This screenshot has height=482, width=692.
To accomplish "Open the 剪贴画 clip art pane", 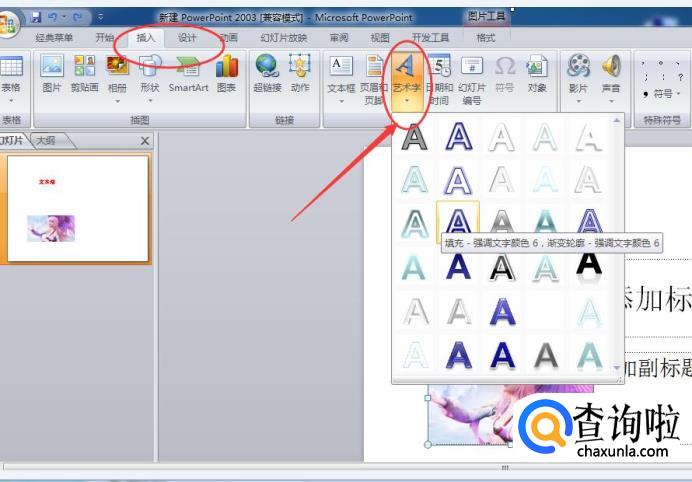I will [84, 73].
